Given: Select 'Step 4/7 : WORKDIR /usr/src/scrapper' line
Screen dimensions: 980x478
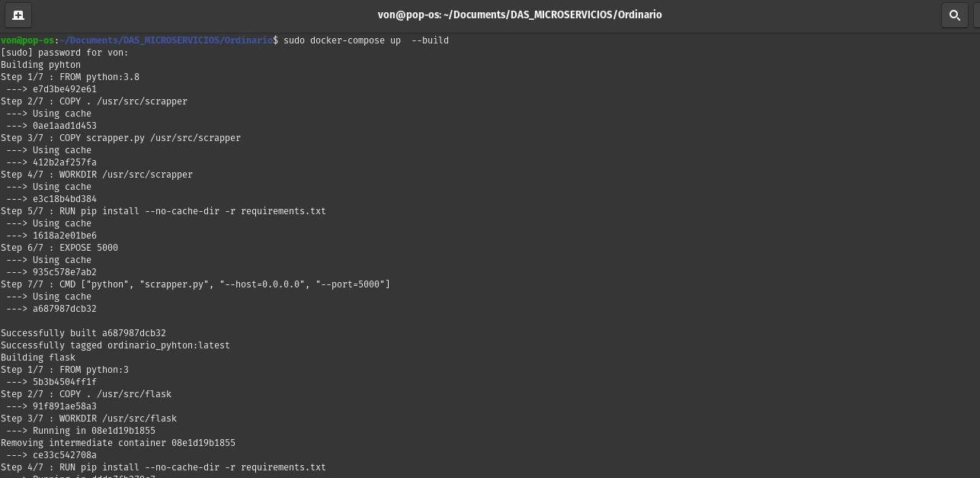Looking at the screenshot, I should click(x=97, y=175).
